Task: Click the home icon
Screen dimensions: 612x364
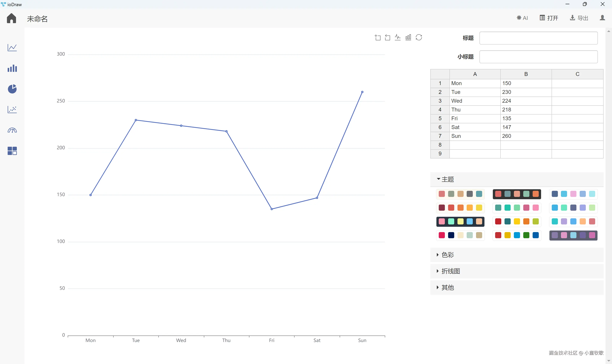Action: (x=11, y=18)
